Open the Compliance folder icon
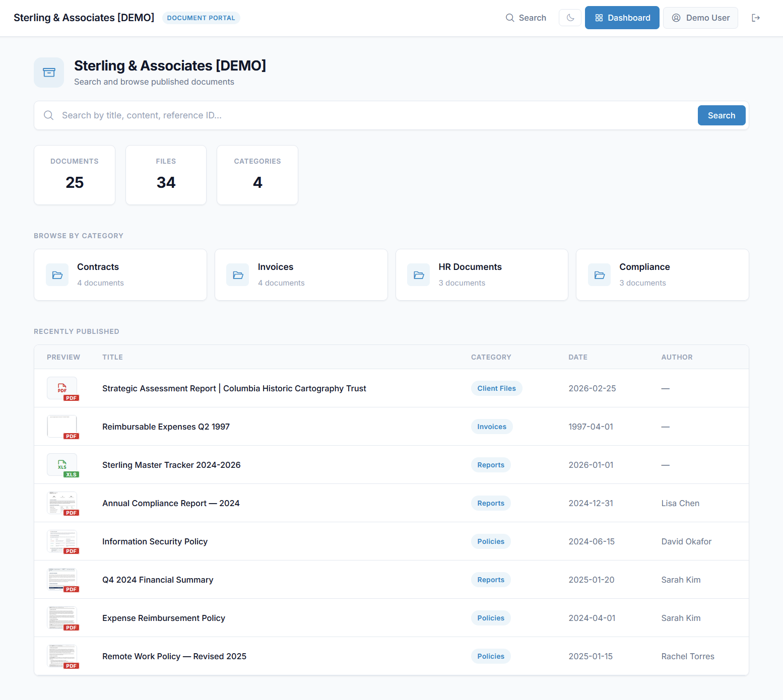Screen dimensions: 783x700 click(x=599, y=274)
